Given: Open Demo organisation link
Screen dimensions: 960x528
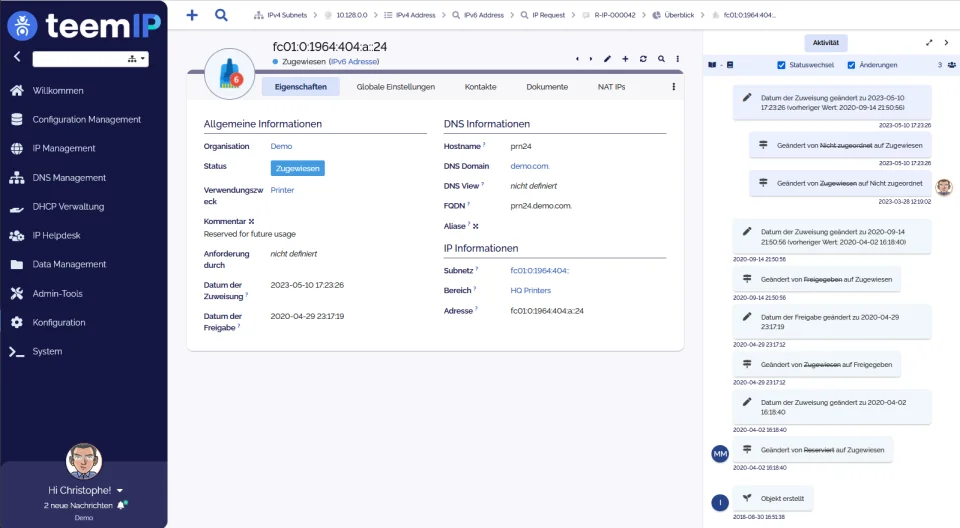Looking at the screenshot, I should pyautogui.click(x=281, y=146).
